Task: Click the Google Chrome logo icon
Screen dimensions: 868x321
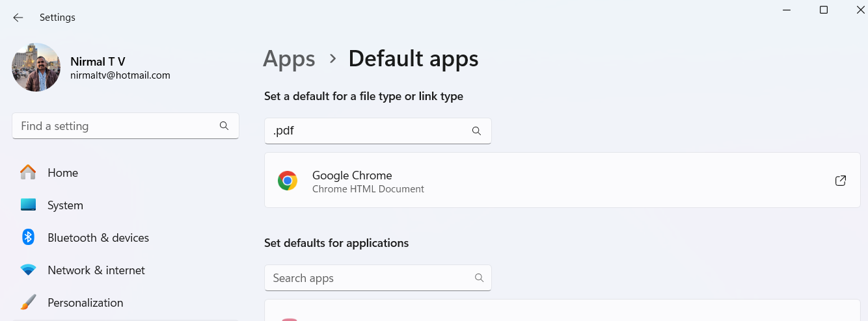Action: click(x=288, y=181)
